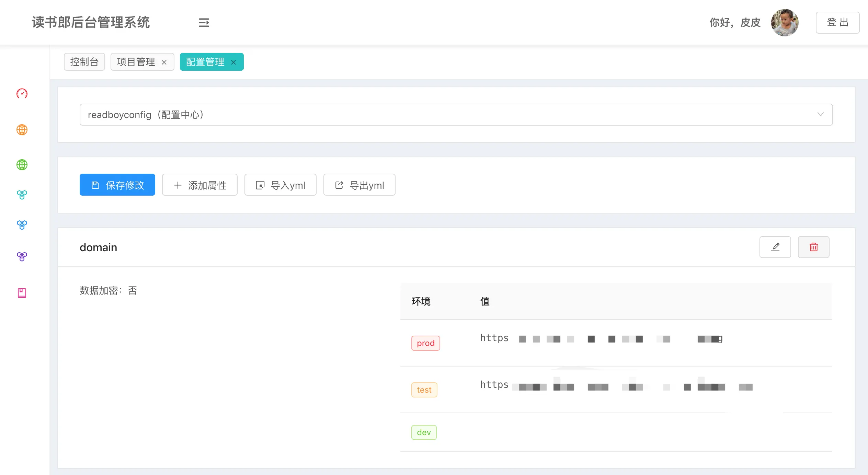Click the 导入yml button
Image resolution: width=868 pixels, height=475 pixels.
click(x=281, y=185)
